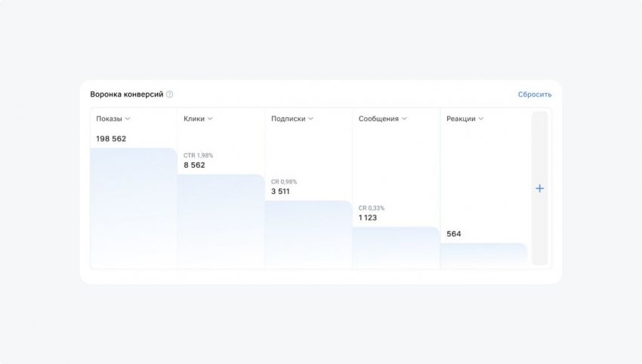
Task: Open the Клики metric dropdown
Action: tap(199, 119)
